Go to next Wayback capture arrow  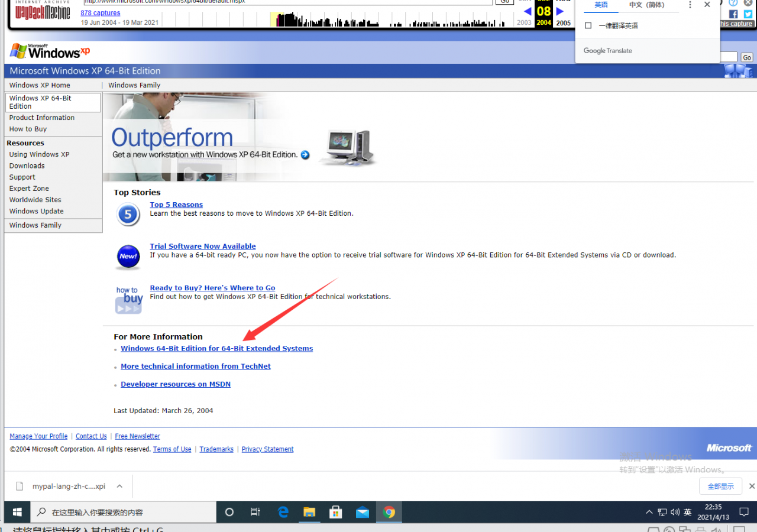tap(560, 11)
